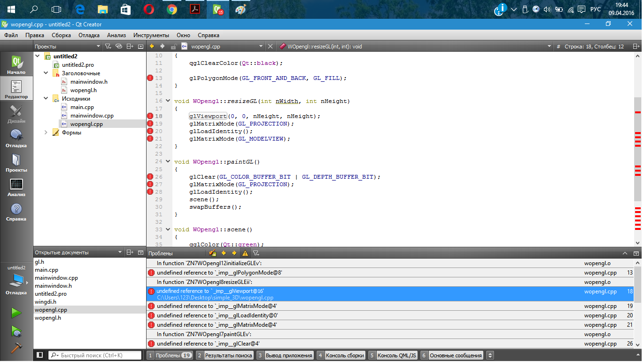Run the project with green arrow
This screenshot has width=644, height=362.
point(16,313)
